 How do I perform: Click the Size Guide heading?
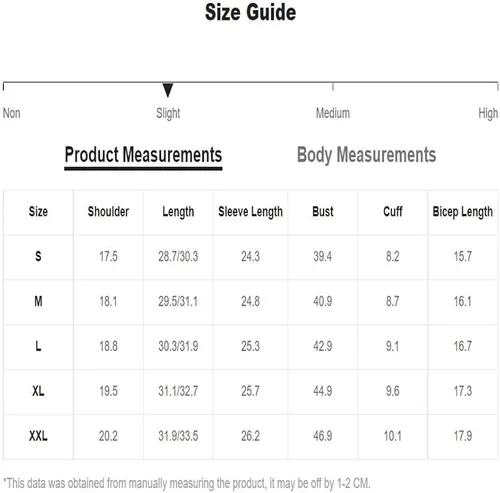click(250, 12)
